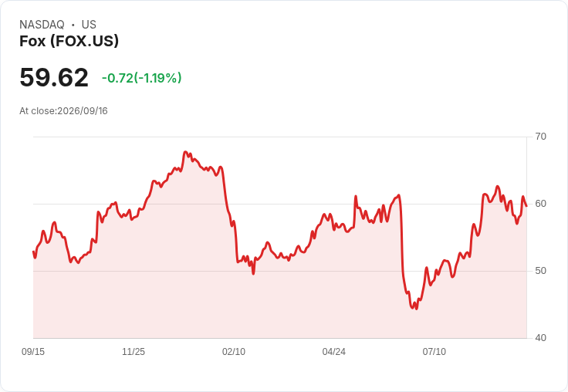Select the 07/10 date axis label
Screen dimensions: 568x392
coord(434,351)
